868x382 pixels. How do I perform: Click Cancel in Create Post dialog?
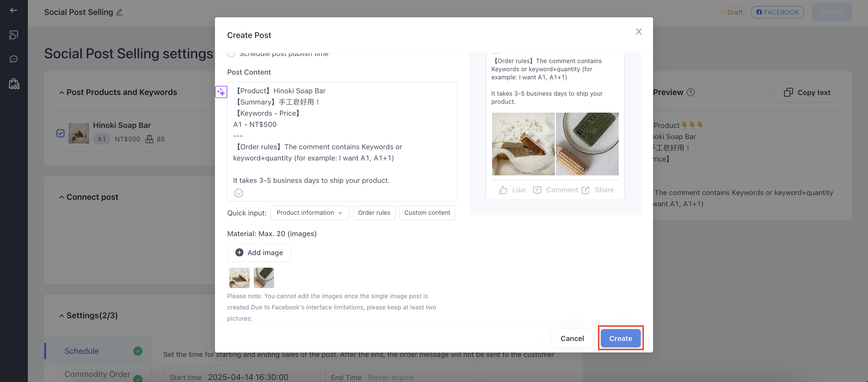[572, 338]
